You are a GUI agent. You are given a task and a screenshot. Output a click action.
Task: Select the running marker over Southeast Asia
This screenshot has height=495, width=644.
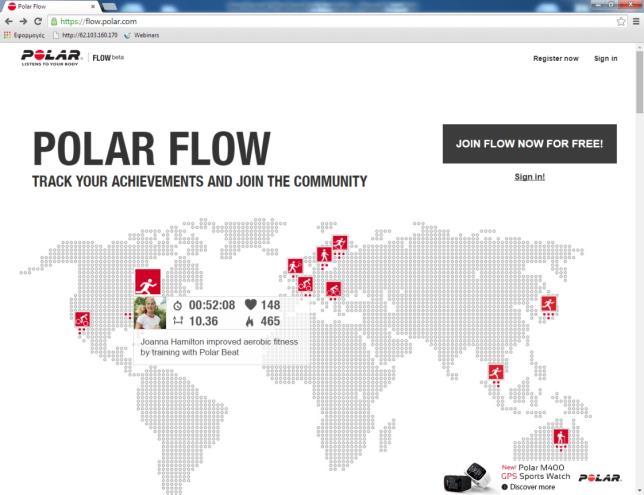pos(496,372)
